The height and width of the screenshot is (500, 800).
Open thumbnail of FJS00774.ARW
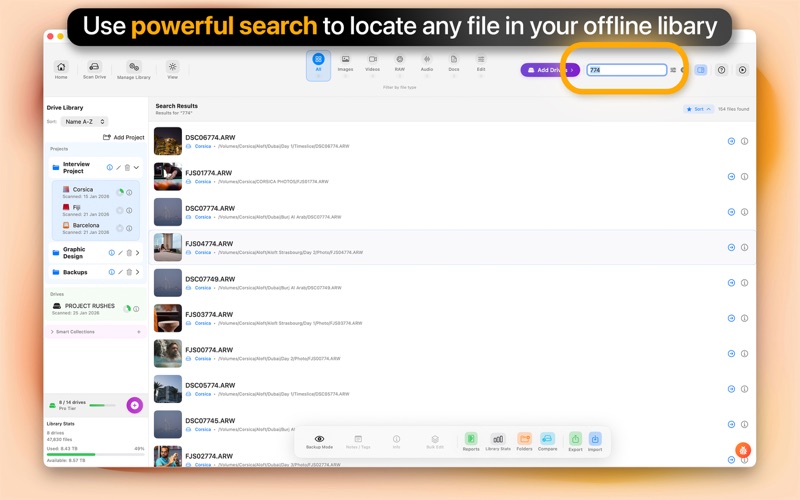168,353
